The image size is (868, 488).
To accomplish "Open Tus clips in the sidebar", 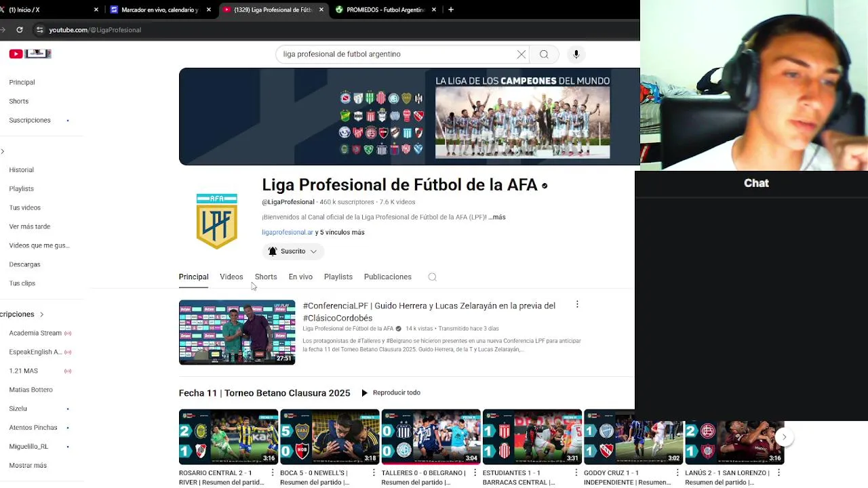I will (22, 283).
